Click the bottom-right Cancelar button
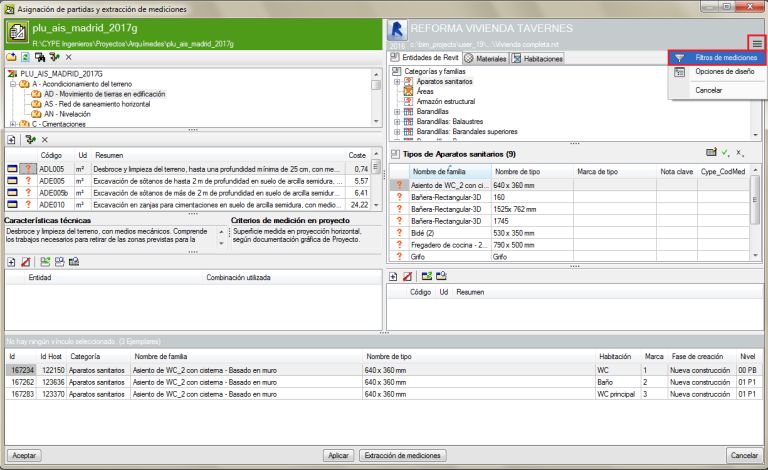The width and height of the screenshot is (768, 470). click(744, 455)
